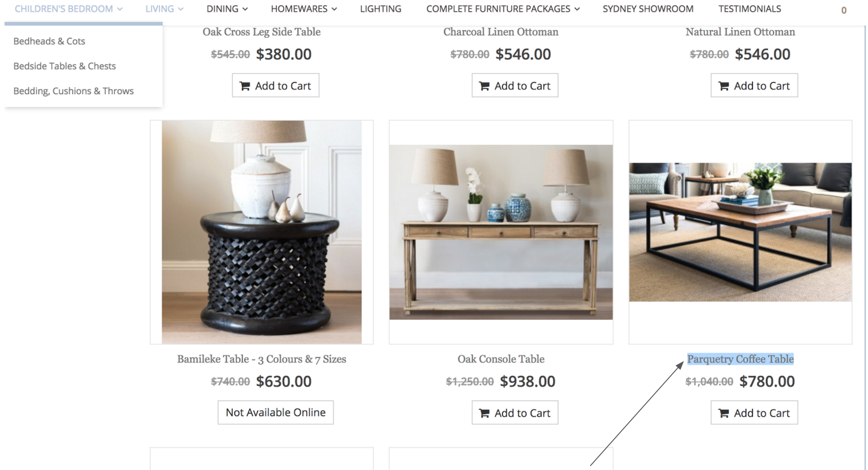Select Bedheads & Cots submenu item
This screenshot has width=868, height=470.
(x=49, y=41)
